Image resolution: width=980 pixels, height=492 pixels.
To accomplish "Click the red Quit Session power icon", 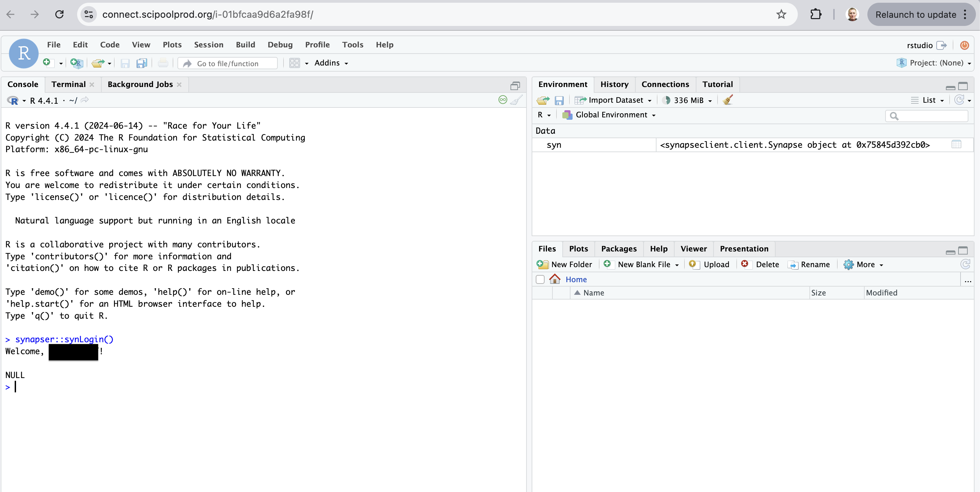I will pos(964,45).
